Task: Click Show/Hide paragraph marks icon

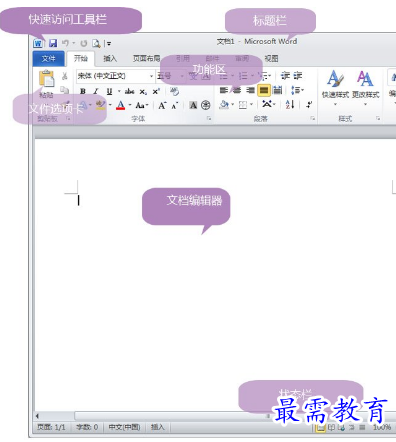Action: click(x=309, y=105)
